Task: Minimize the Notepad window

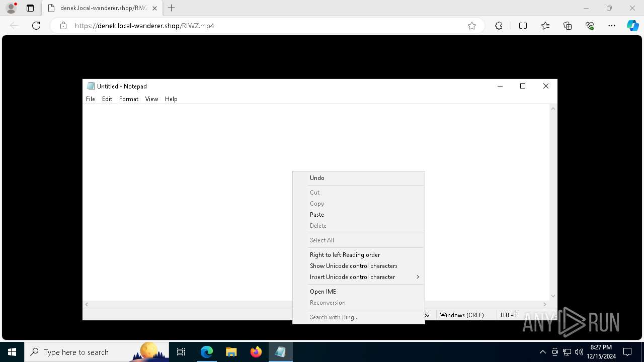Action: [x=500, y=86]
